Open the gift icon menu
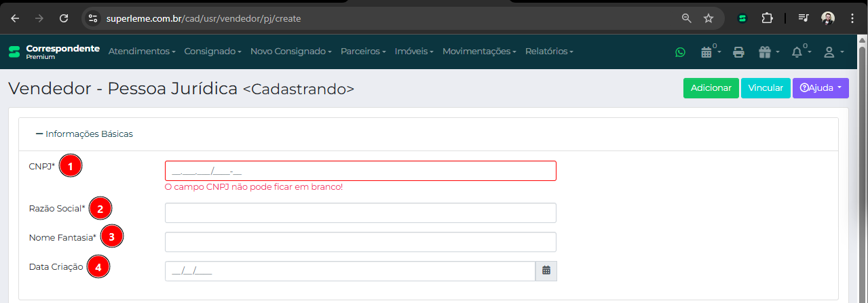Viewport: 868px width, 303px height. (x=768, y=52)
